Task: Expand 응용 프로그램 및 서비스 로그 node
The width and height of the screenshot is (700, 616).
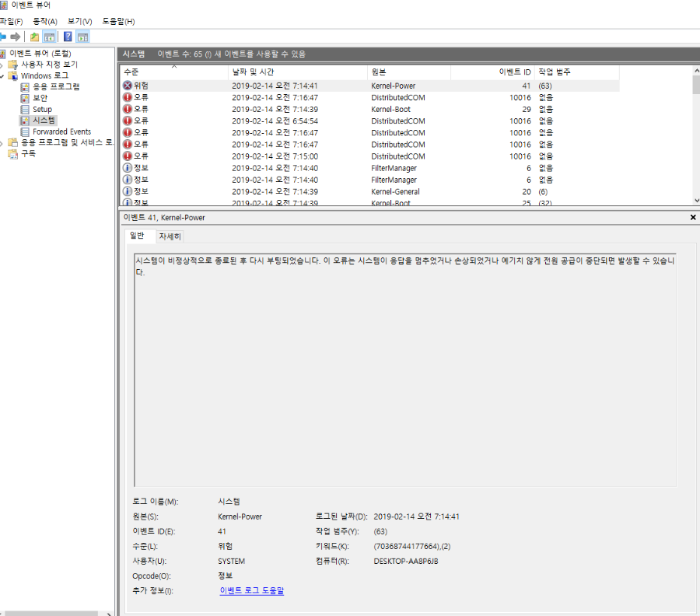Action: [x=2, y=143]
